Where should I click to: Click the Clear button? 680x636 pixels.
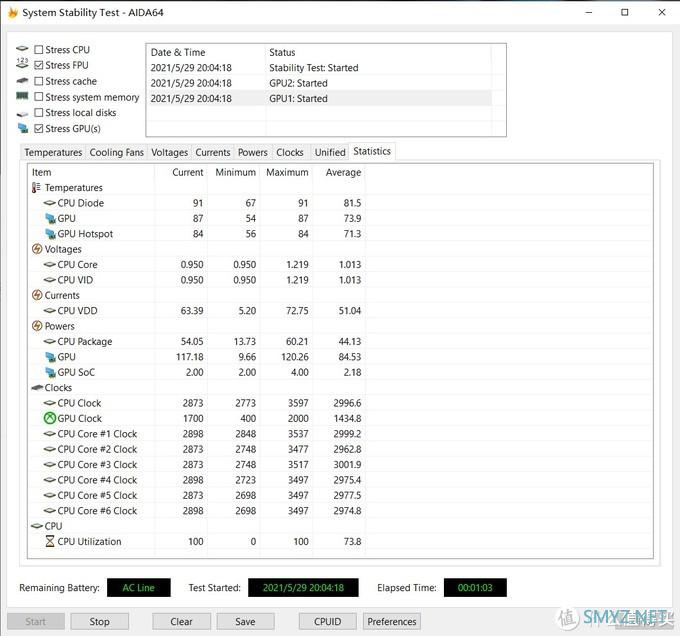tap(181, 621)
